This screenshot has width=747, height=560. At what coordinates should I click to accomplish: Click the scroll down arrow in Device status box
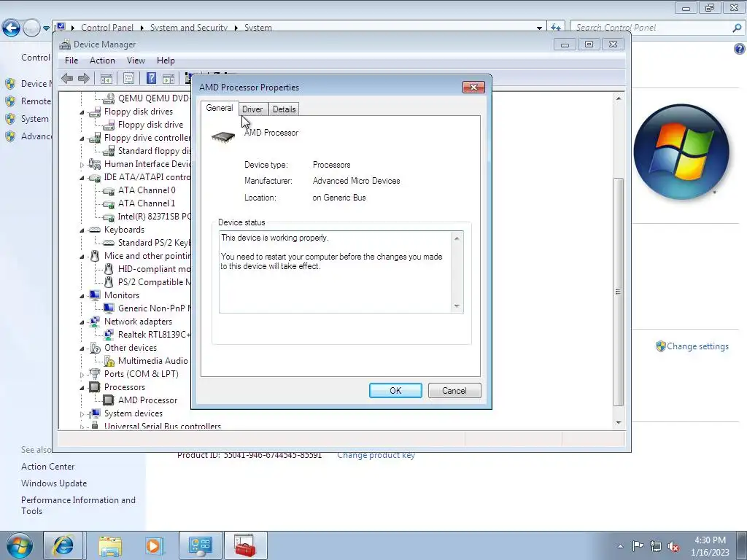point(457,306)
